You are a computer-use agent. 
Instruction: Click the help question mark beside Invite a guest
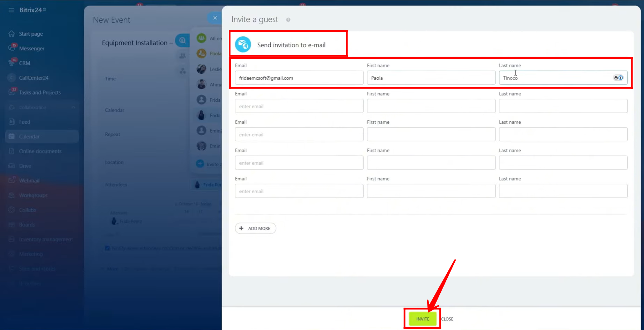pyautogui.click(x=288, y=20)
